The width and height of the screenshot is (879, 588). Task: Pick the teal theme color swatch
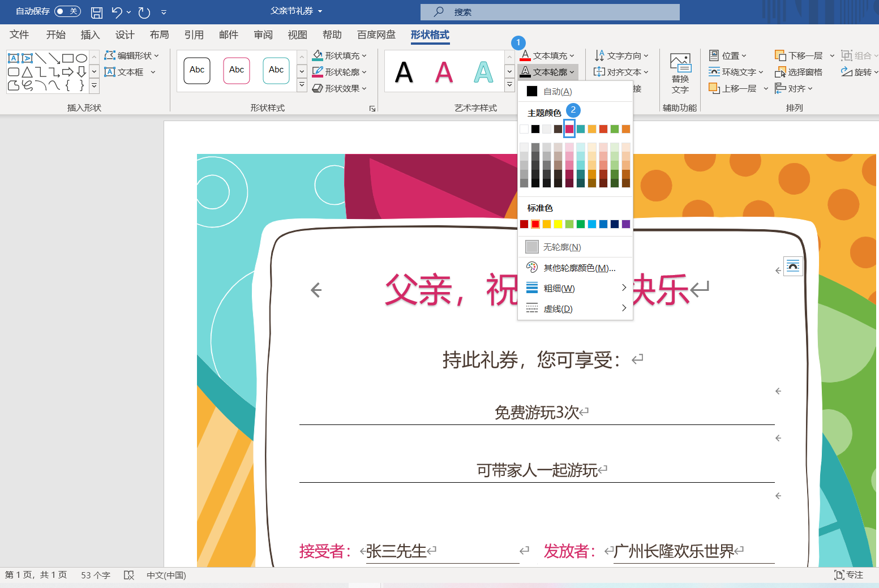(581, 129)
